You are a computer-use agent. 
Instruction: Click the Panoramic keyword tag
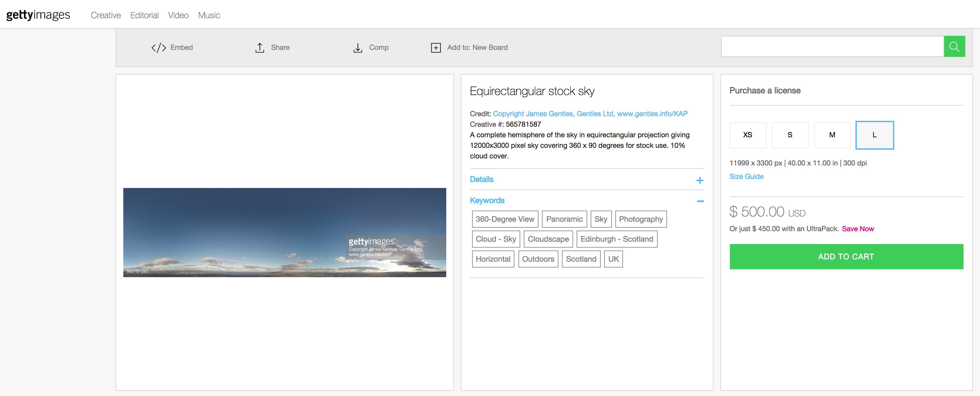click(x=564, y=219)
